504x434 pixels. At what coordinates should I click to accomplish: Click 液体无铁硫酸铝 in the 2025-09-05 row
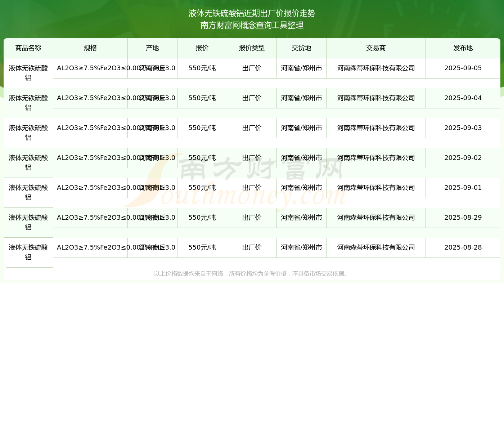coord(28,73)
